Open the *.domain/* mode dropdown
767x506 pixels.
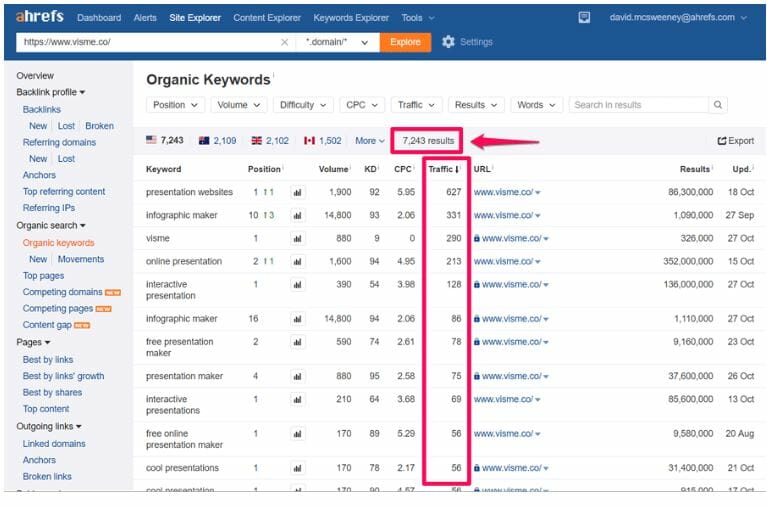337,43
